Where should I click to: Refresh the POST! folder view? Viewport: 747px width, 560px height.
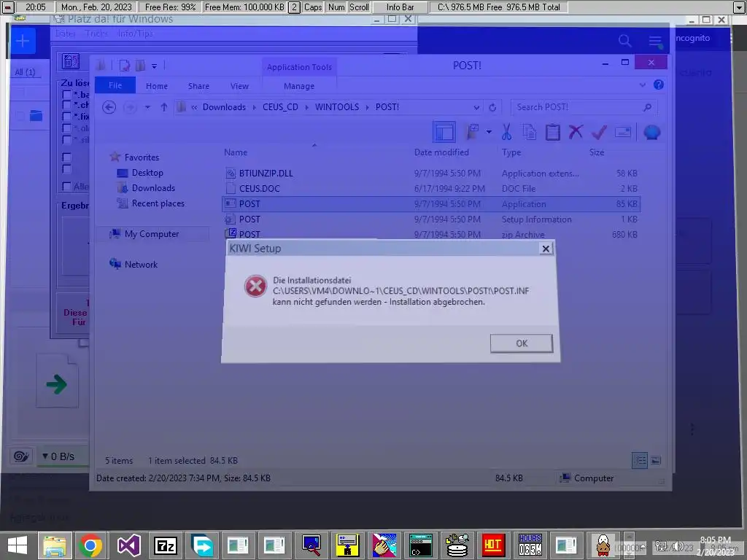click(x=492, y=108)
